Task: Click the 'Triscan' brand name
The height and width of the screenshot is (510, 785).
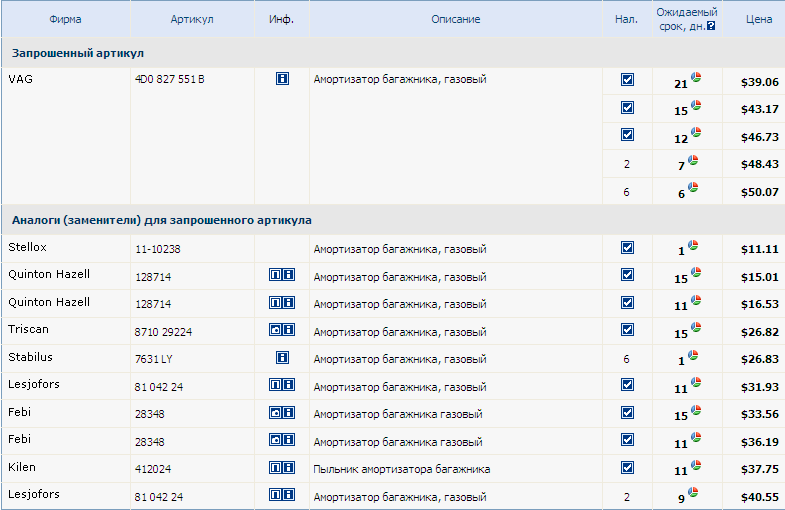Action: [x=29, y=329]
